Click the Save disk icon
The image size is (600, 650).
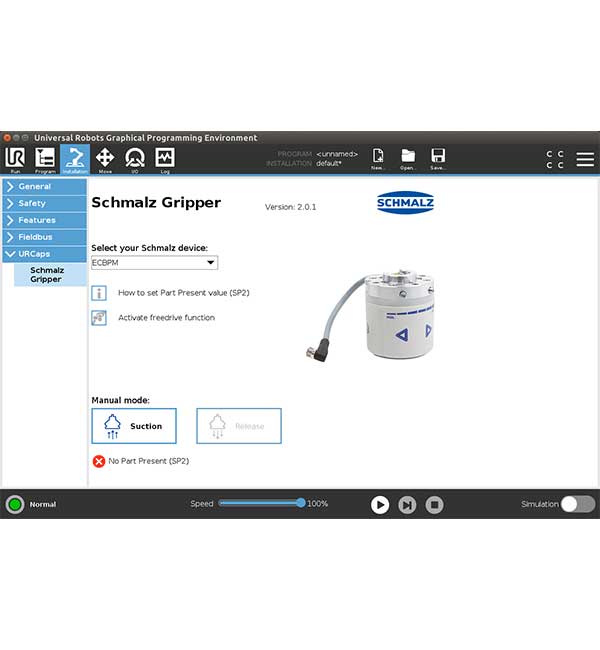pos(438,159)
